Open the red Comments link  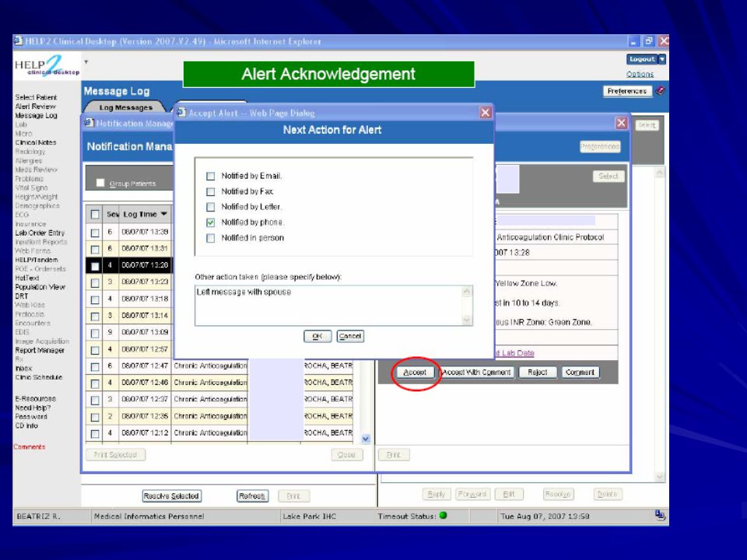30,446
